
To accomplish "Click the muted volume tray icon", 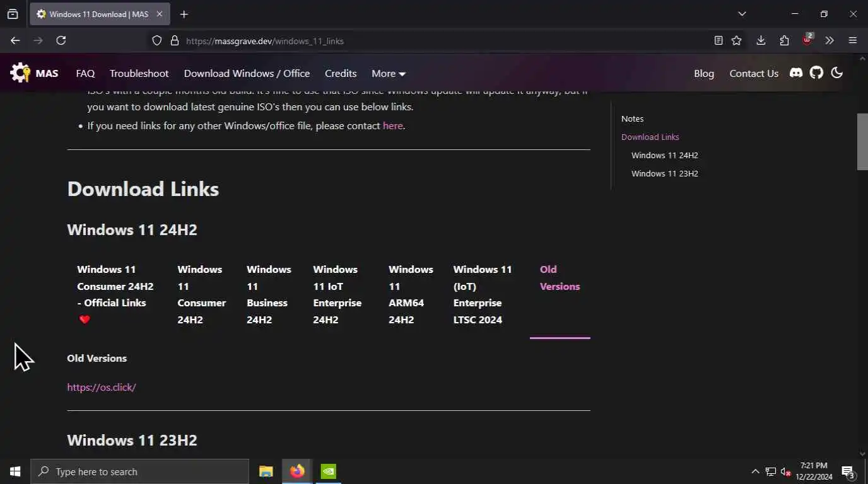I will click(785, 471).
